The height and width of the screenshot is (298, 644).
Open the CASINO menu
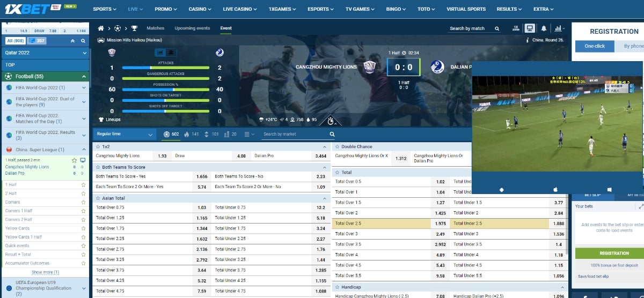point(200,9)
